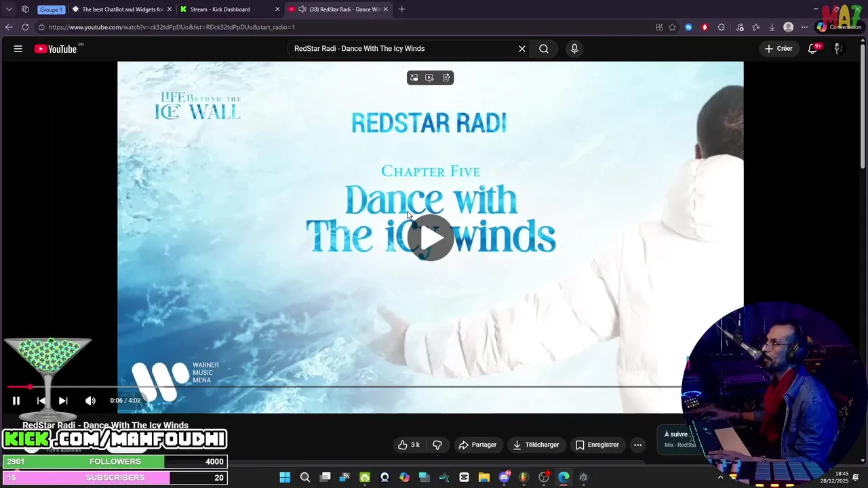Go back in browser history

click(9, 27)
